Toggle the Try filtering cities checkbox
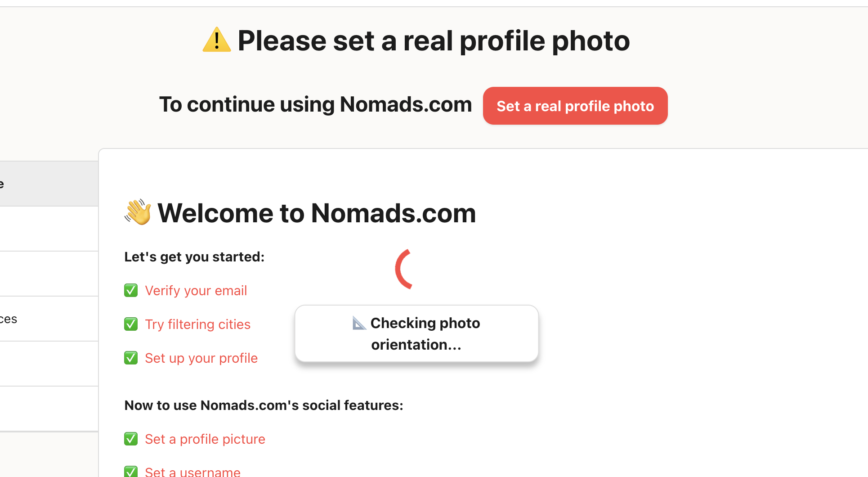Viewport: 868px width, 477px height. [131, 324]
